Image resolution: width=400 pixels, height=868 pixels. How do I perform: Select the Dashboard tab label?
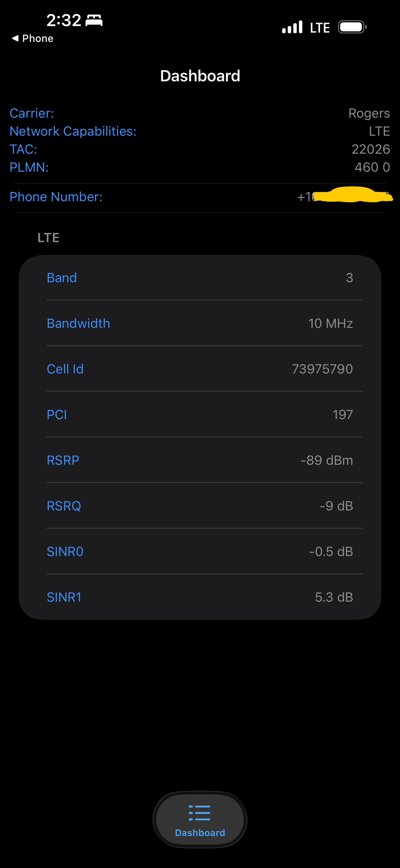tap(200, 833)
